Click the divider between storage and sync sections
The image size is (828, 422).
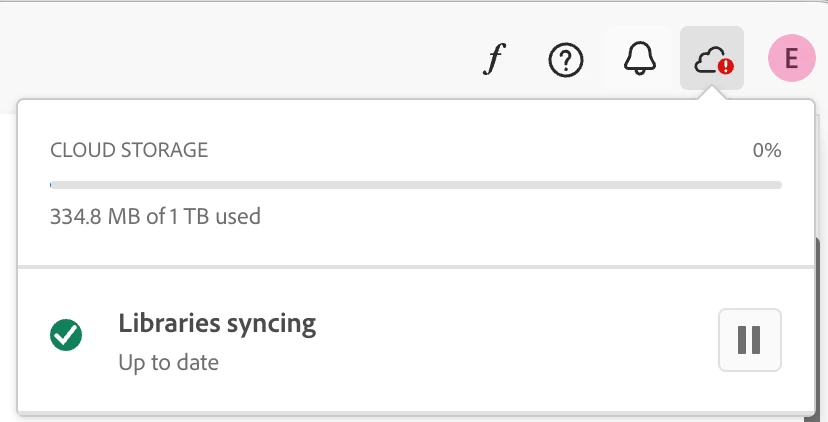click(x=416, y=267)
